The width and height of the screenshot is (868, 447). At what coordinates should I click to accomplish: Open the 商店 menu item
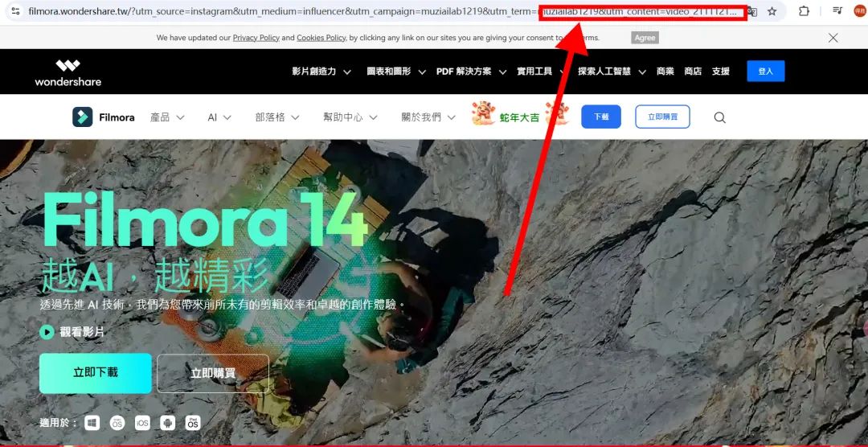tap(693, 72)
